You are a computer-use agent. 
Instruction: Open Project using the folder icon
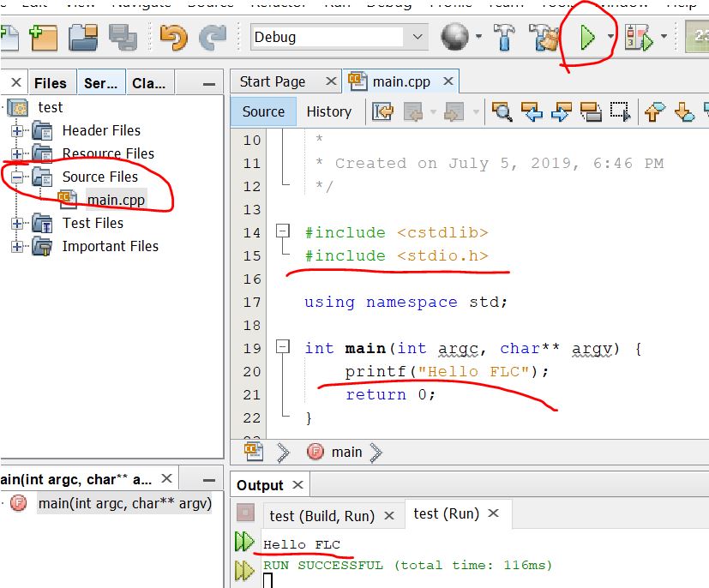point(83,38)
